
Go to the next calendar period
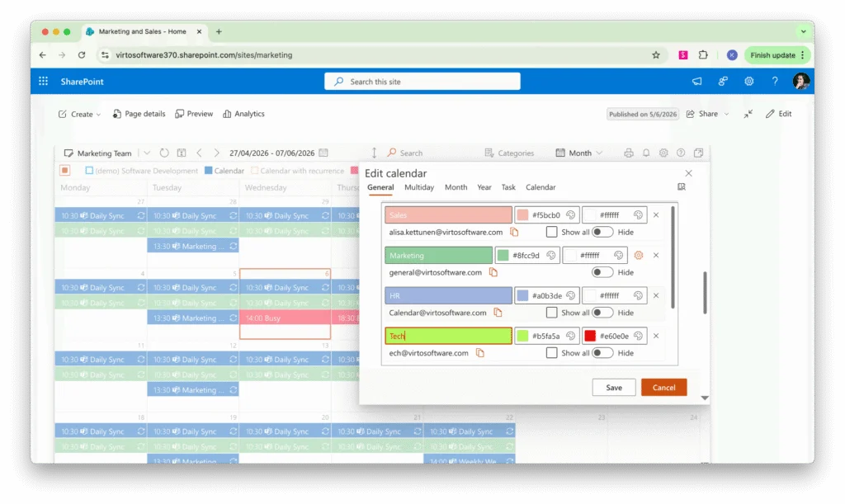[x=216, y=153]
